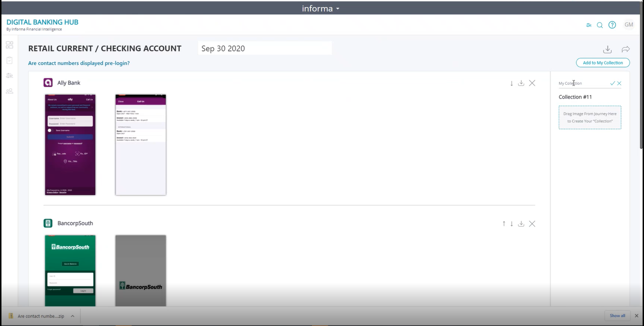The height and width of the screenshot is (326, 644).
Task: Download BancorpSouth images
Action: (521, 224)
